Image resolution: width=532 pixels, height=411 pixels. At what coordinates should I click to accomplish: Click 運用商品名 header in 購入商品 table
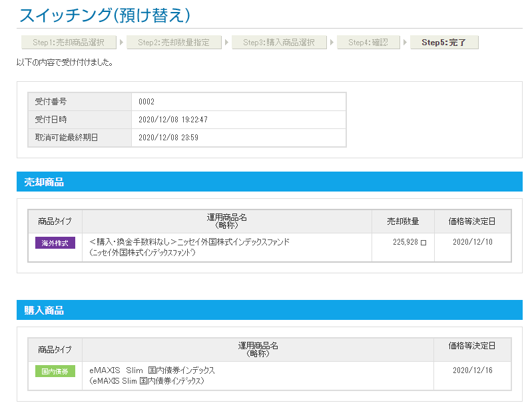(x=258, y=350)
